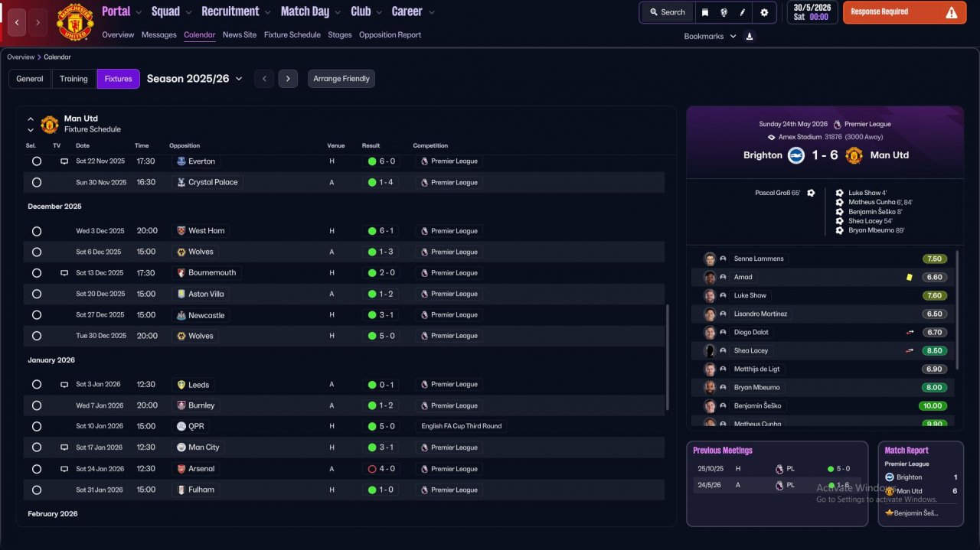
Task: Click the Man Utd crest in fixture schedule header
Action: 49,124
